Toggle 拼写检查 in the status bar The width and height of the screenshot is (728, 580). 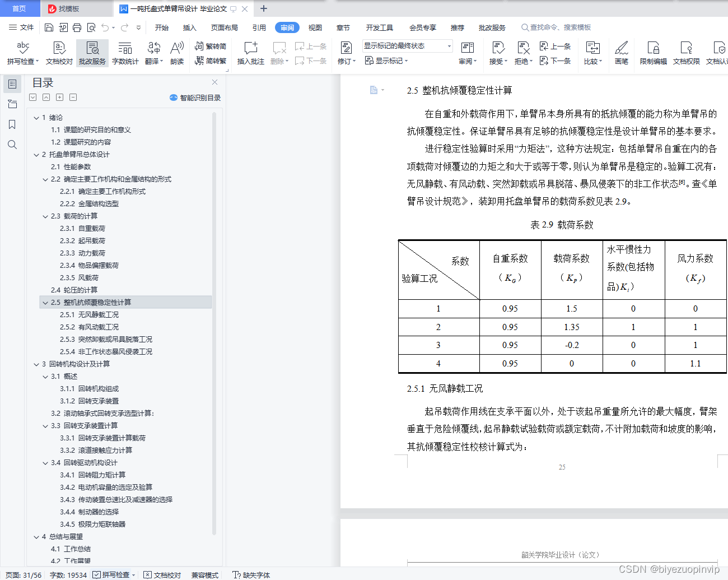point(114,575)
